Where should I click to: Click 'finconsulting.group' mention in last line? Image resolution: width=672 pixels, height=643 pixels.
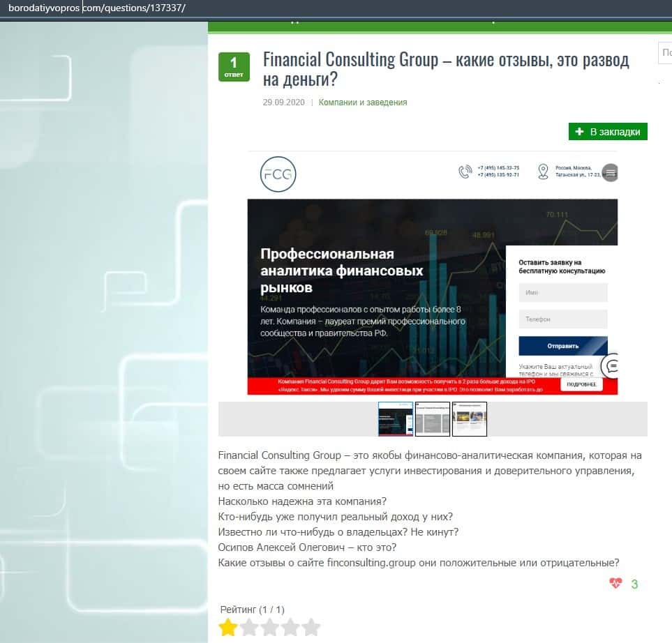pos(371,563)
